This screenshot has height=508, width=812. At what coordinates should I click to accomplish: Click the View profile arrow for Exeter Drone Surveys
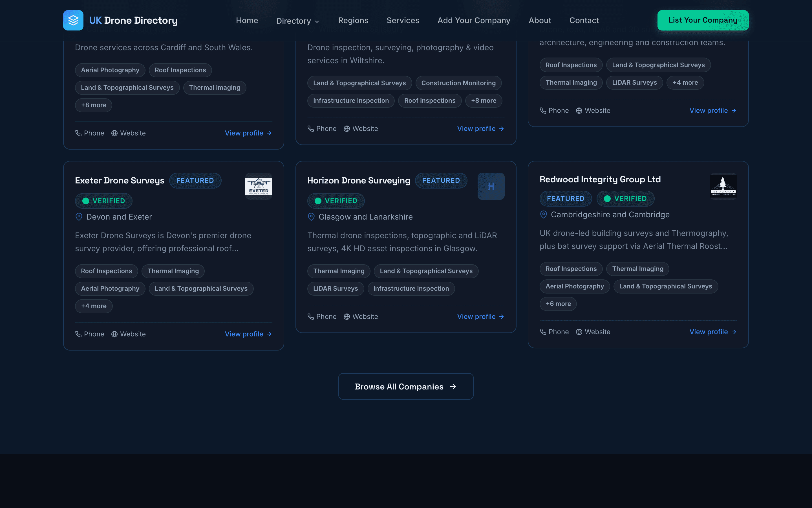tap(269, 334)
